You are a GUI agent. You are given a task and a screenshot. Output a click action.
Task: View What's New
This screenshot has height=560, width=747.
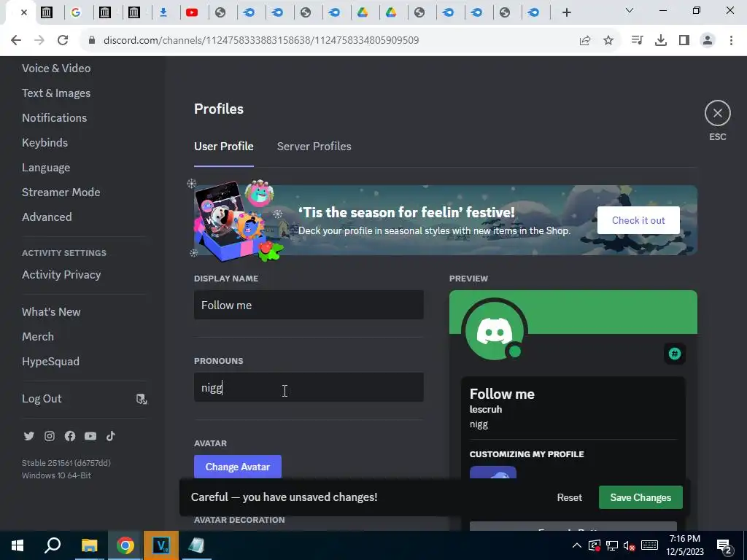51,312
